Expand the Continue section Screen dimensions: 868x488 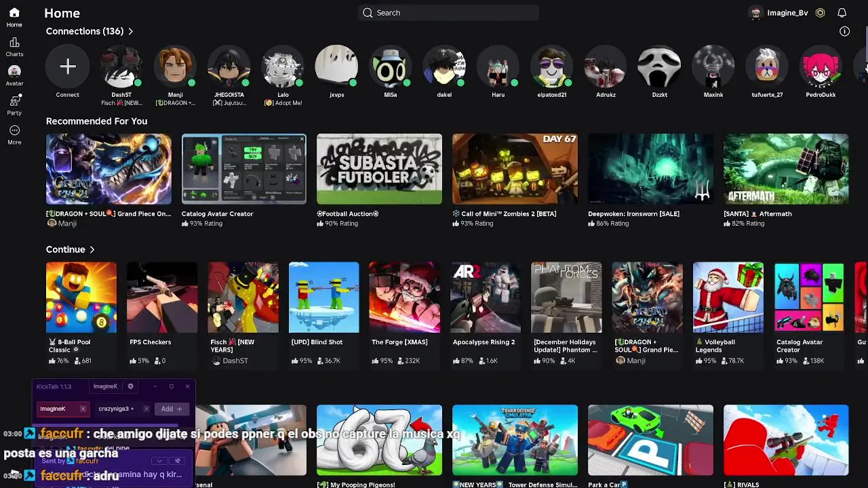click(x=71, y=249)
